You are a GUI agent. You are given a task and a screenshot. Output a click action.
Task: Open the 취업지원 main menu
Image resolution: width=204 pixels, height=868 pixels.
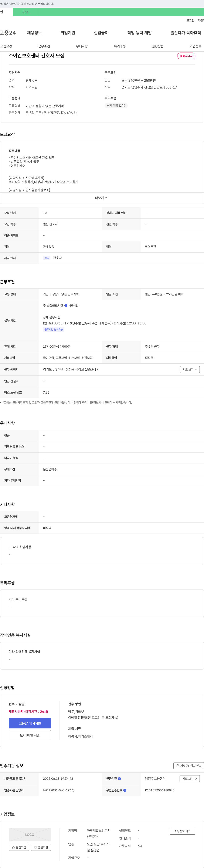coord(68,33)
